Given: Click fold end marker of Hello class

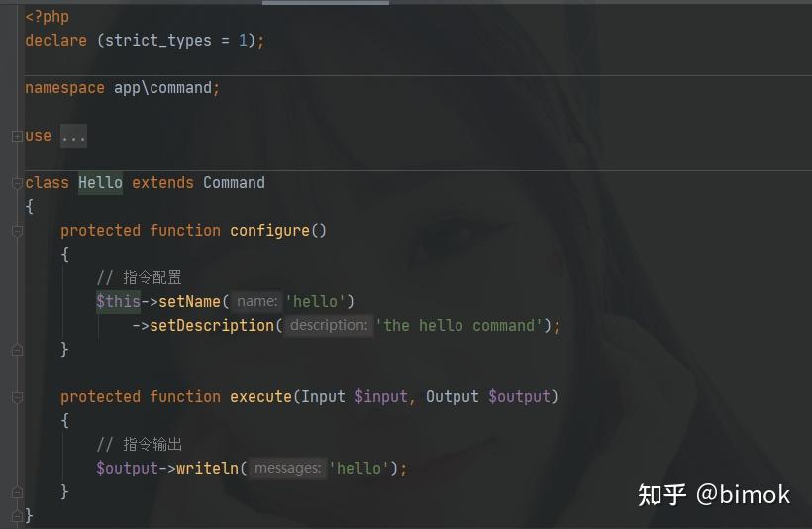Looking at the screenshot, I should (17, 515).
